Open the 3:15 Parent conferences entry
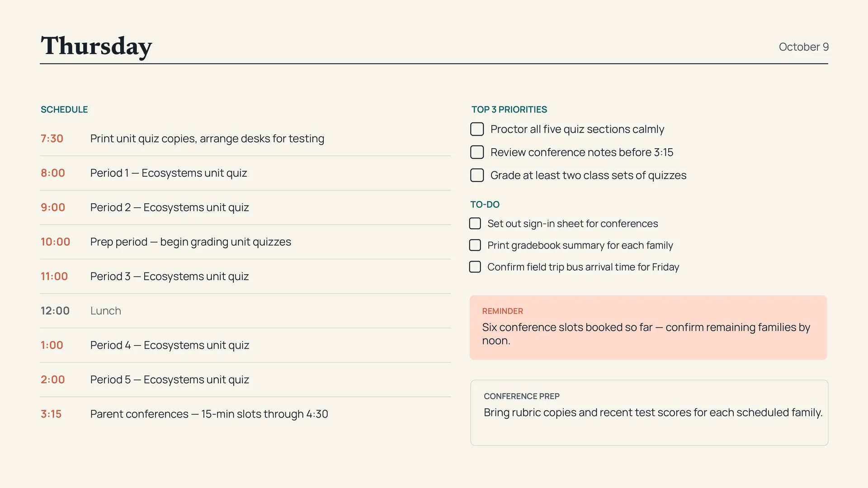Image resolution: width=868 pixels, height=488 pixels. 245,414
